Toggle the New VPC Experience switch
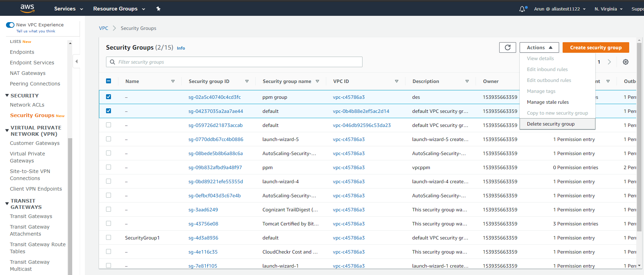The width and height of the screenshot is (644, 275). (x=10, y=25)
